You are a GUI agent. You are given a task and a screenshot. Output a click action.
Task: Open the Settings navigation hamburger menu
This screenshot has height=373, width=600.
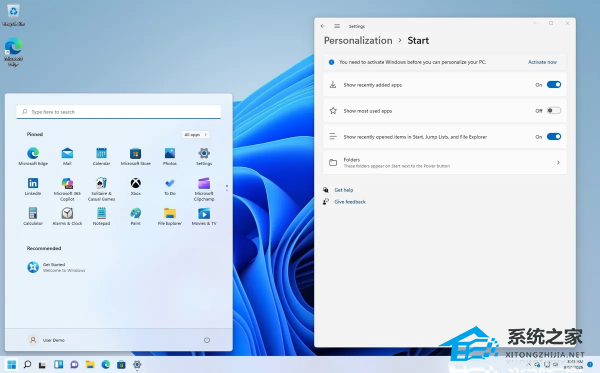point(337,26)
